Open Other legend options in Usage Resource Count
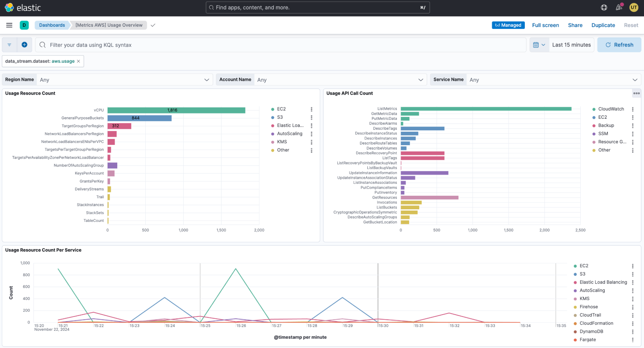The height and width of the screenshot is (348, 644). point(312,150)
